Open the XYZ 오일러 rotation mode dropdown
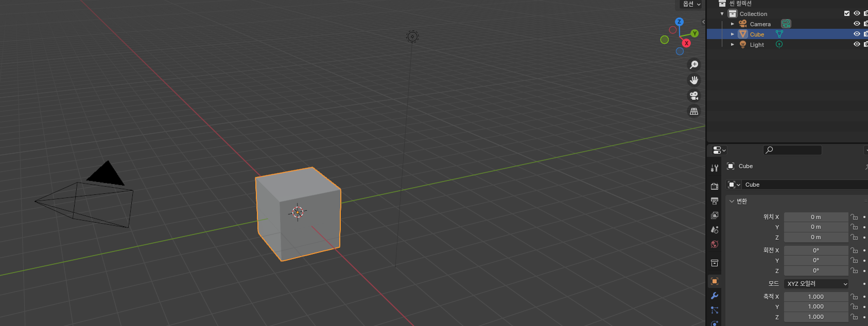The width and height of the screenshot is (868, 326). (817, 284)
